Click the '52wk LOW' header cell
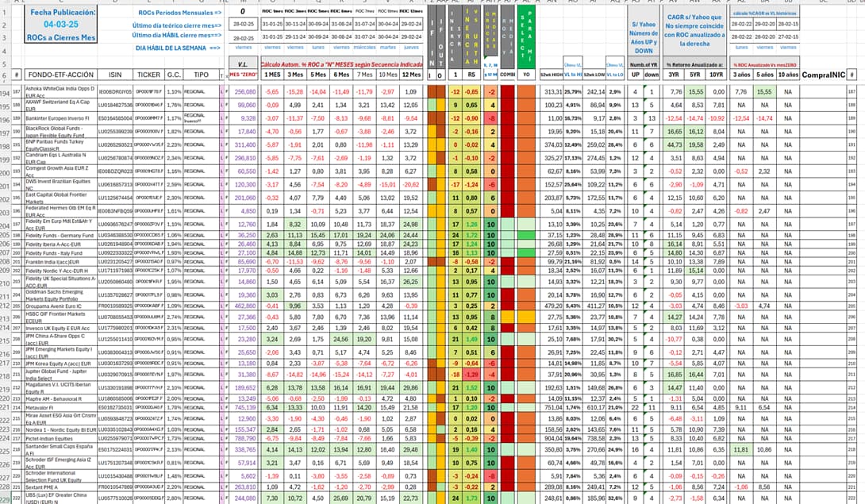The image size is (865, 504). [x=594, y=75]
